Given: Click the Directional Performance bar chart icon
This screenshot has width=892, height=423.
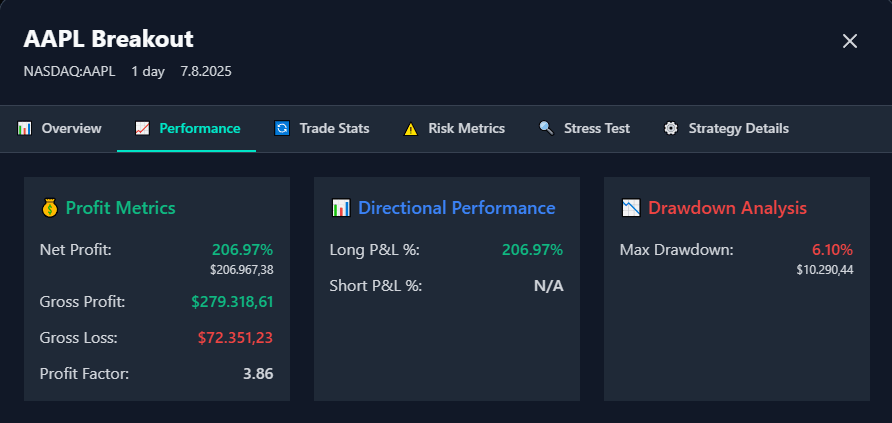Looking at the screenshot, I should tap(340, 208).
